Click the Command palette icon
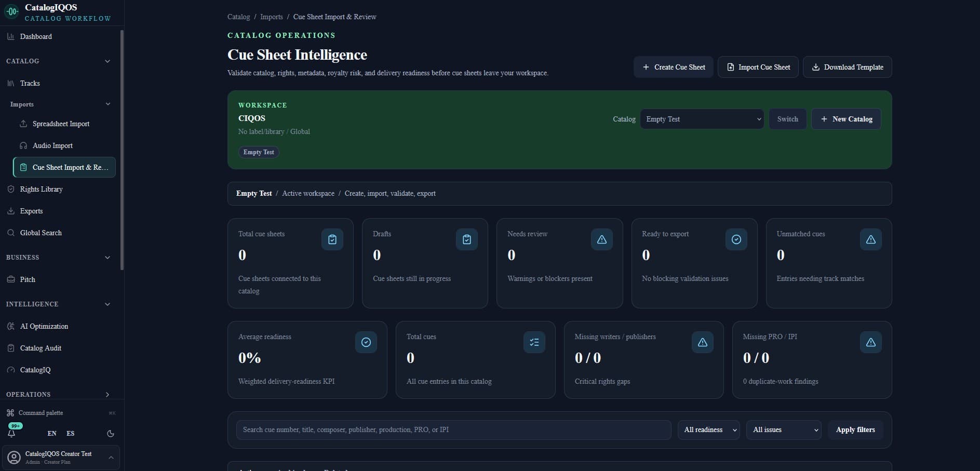 click(10, 413)
